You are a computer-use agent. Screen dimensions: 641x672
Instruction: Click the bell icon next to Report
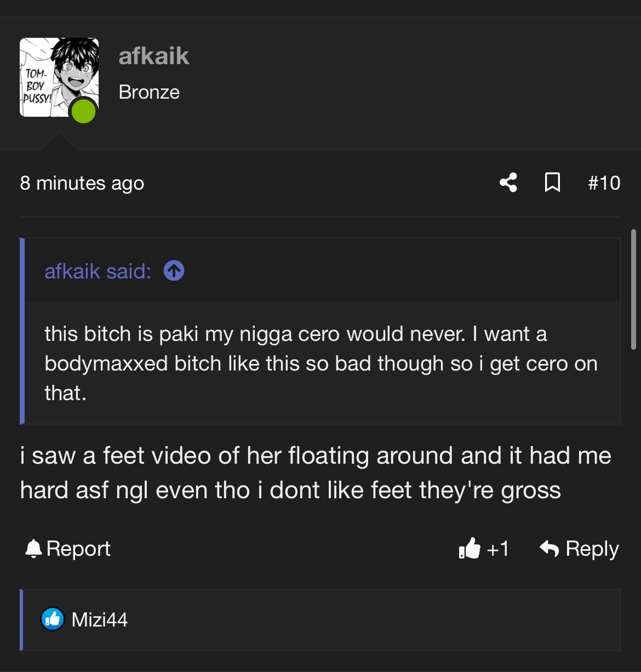tap(33, 549)
